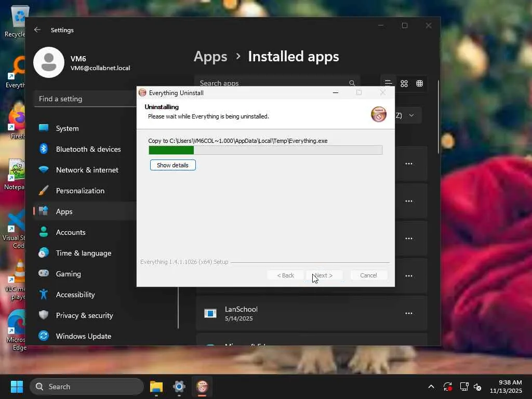532x399 pixels.
Task: Click the muted volume tray icon
Action: click(477, 387)
